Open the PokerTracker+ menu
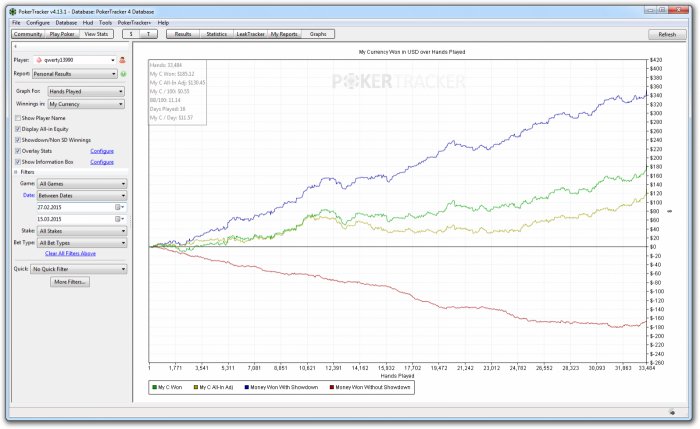700x429 pixels. 134,23
